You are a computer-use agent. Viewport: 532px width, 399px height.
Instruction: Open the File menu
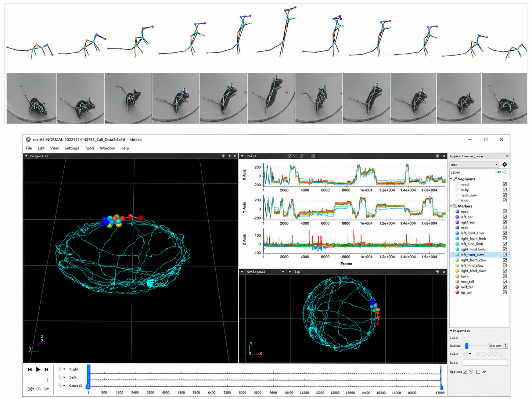pyautogui.click(x=29, y=148)
